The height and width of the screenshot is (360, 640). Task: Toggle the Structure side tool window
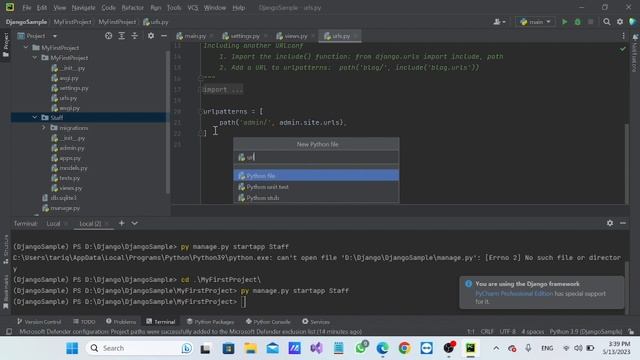[5, 250]
